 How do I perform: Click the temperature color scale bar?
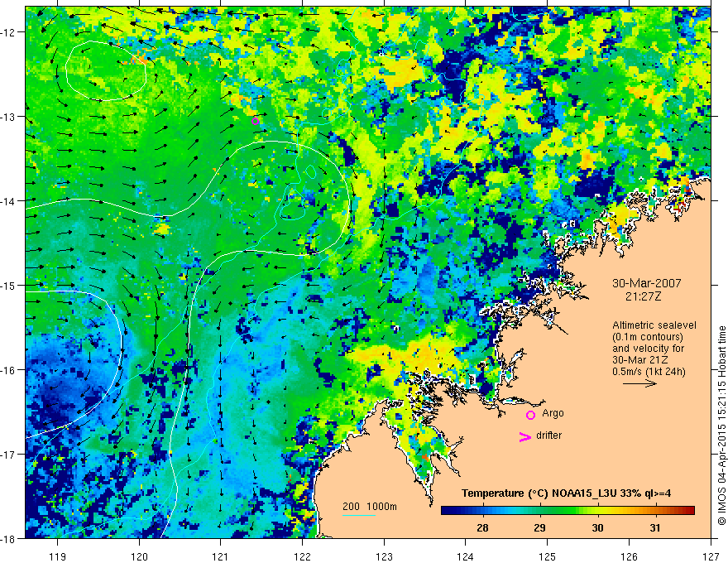point(568,511)
